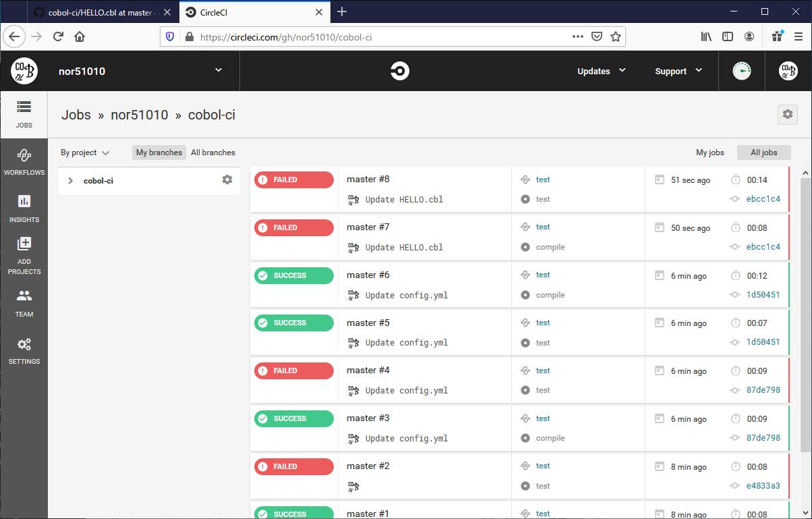Click the SUCCESS badge of master #6
This screenshot has height=519, width=812.
(294, 275)
